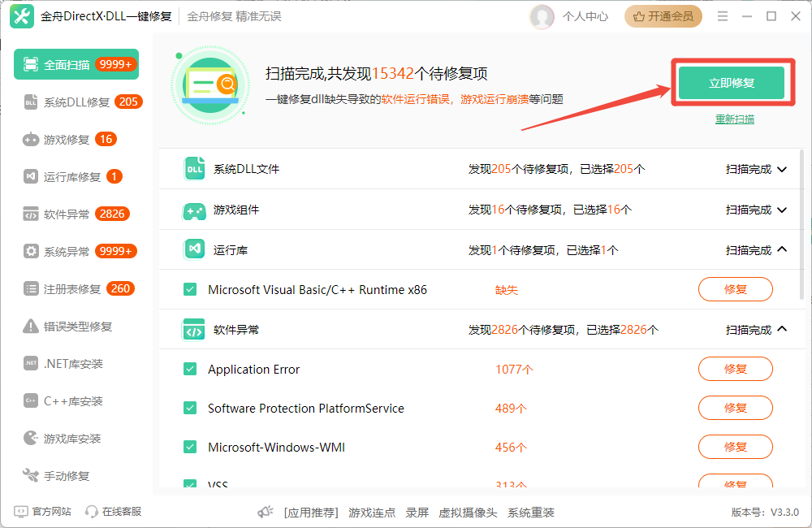Viewport: 812px width, 528px height.
Task: Open the 虚拟摄像头 link
Action: [x=468, y=513]
